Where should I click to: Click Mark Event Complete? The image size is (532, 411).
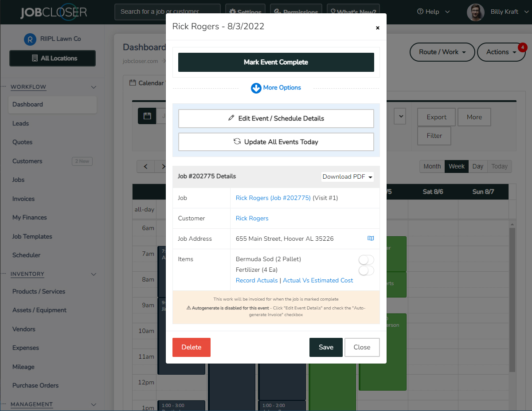pyautogui.click(x=276, y=62)
